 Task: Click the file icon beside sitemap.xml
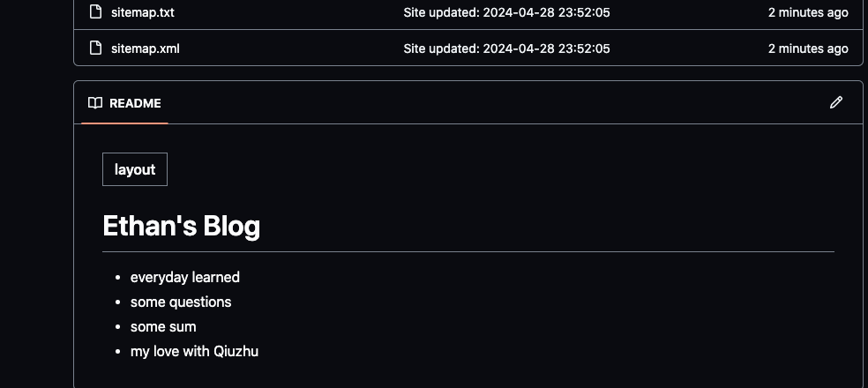96,48
